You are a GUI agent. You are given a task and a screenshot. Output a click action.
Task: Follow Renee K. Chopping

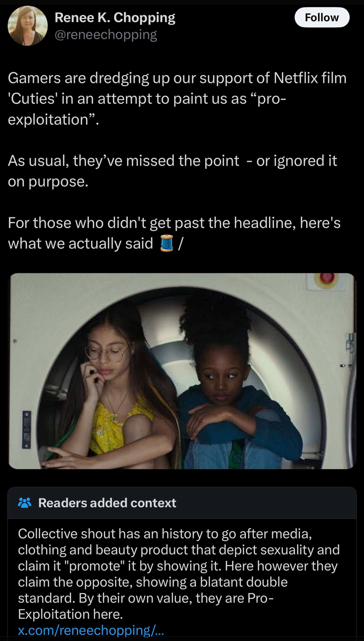(322, 17)
